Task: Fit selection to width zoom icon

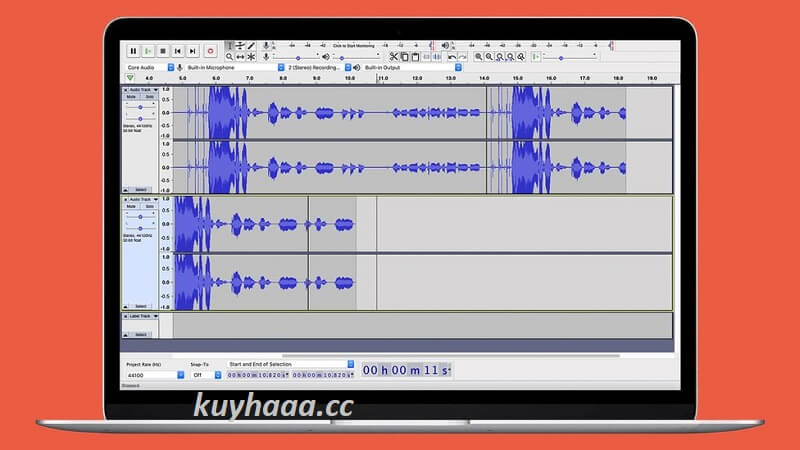Action: click(499, 57)
